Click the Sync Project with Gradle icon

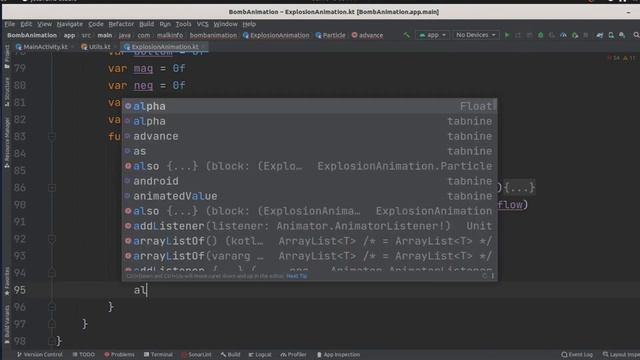pos(600,36)
